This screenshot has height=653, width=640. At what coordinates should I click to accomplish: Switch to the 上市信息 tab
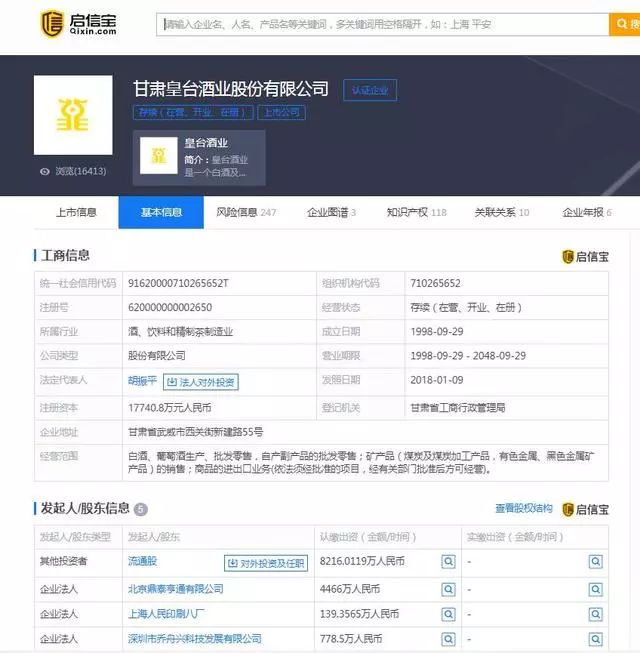point(76,212)
